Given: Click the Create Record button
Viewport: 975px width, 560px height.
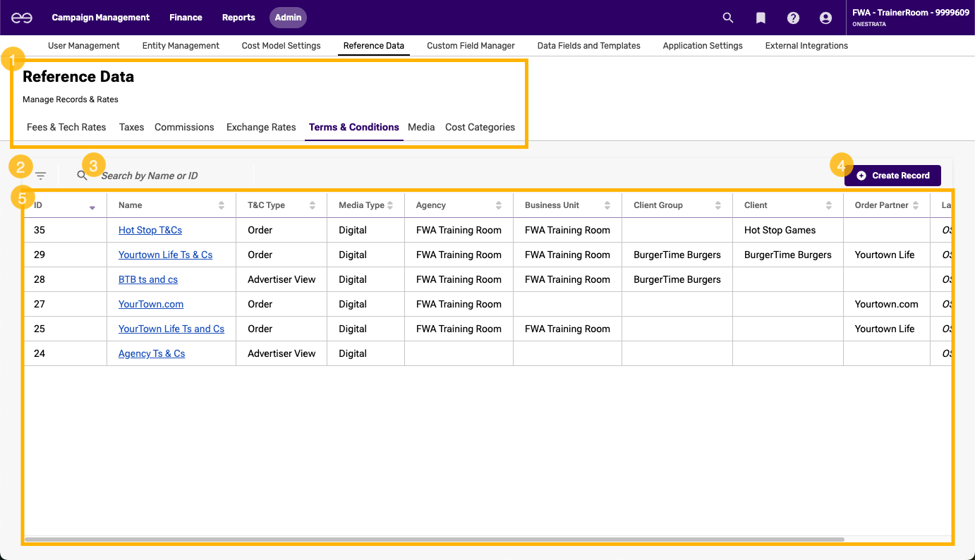Looking at the screenshot, I should coord(892,176).
